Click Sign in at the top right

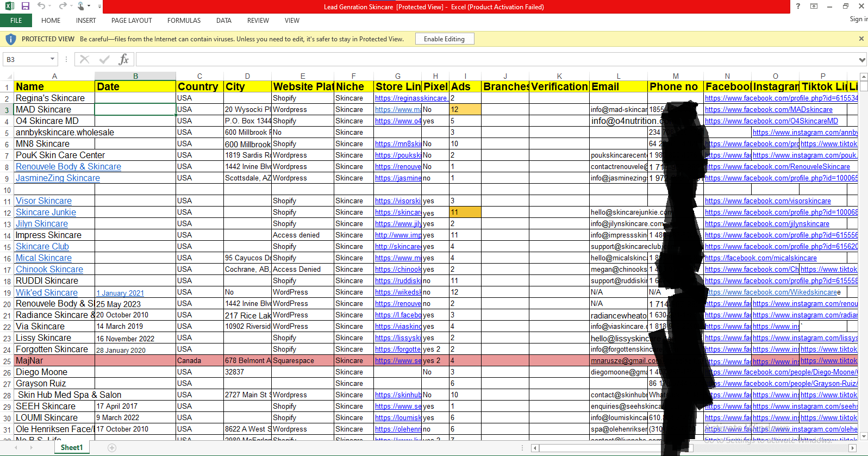[x=859, y=19]
